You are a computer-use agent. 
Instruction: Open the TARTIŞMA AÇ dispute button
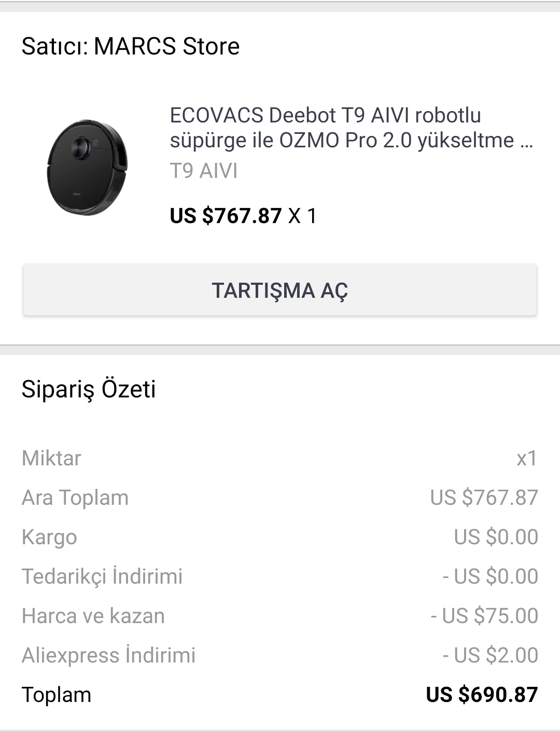(280, 290)
